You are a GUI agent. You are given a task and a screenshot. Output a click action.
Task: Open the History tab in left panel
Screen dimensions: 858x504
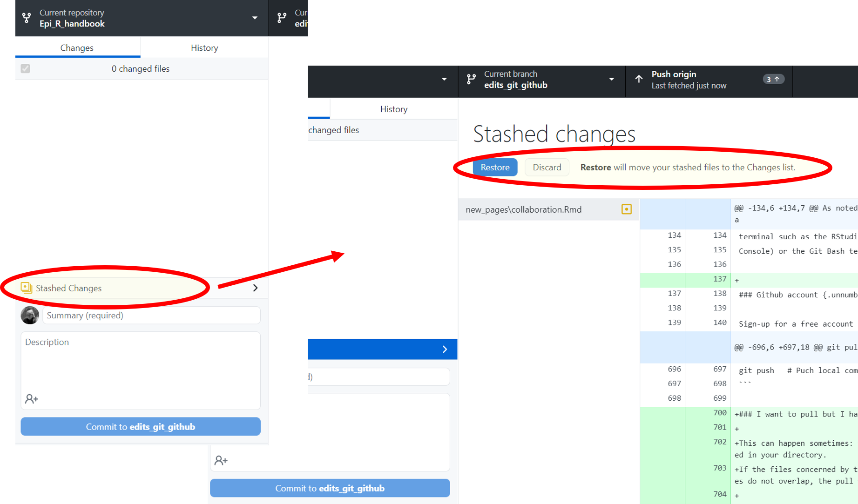click(204, 47)
